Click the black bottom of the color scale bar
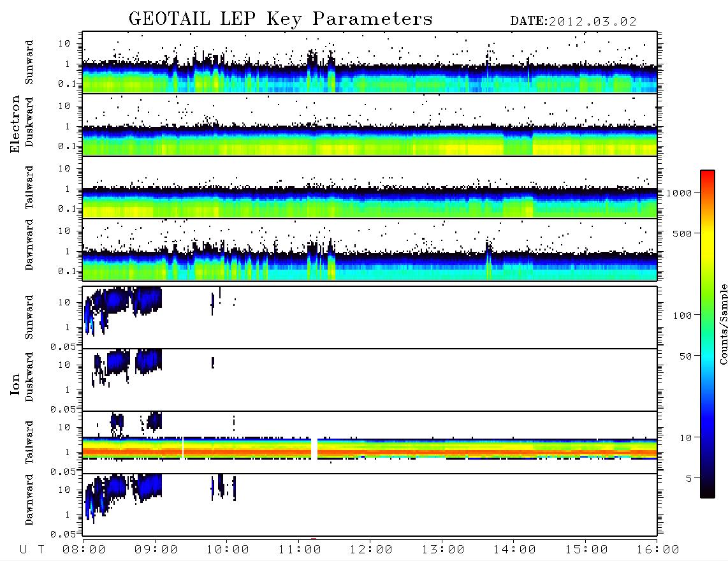Image resolution: width=728 pixels, height=561 pixels. (708, 493)
